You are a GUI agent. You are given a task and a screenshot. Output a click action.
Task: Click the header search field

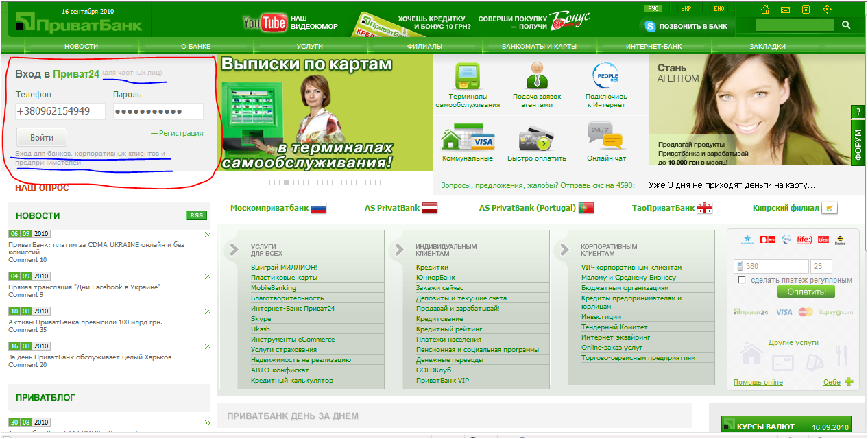795,25
